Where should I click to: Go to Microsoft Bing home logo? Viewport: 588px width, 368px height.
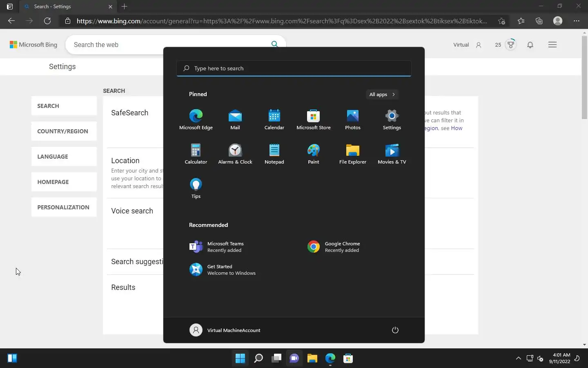33,45
